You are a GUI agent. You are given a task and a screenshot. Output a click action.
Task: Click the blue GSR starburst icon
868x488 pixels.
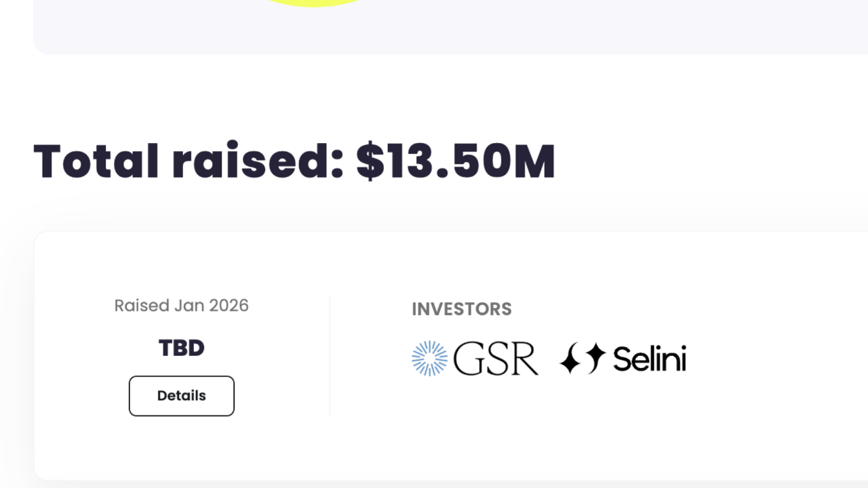pos(430,359)
